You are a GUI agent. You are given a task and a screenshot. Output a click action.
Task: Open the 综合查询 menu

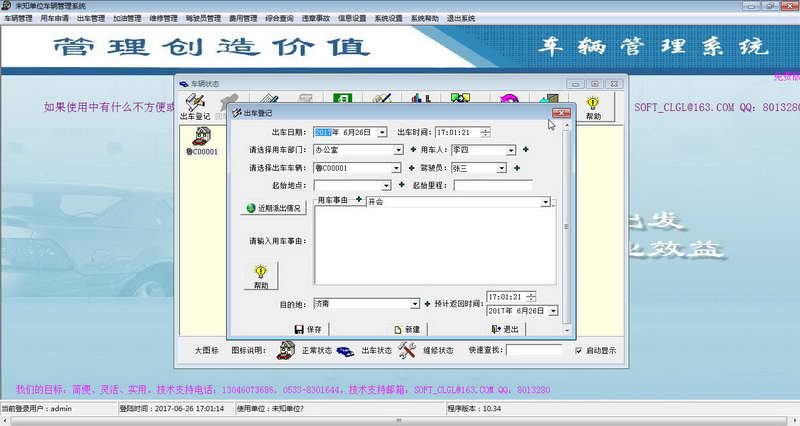[x=279, y=18]
